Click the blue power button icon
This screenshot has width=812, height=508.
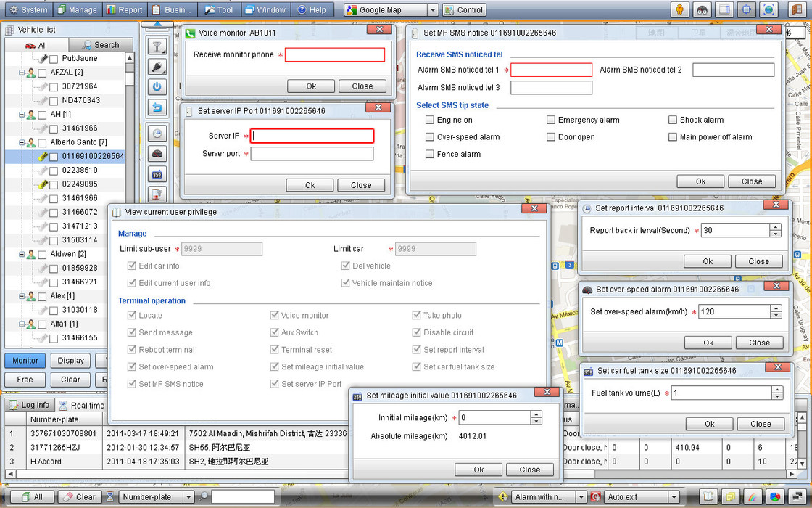157,87
